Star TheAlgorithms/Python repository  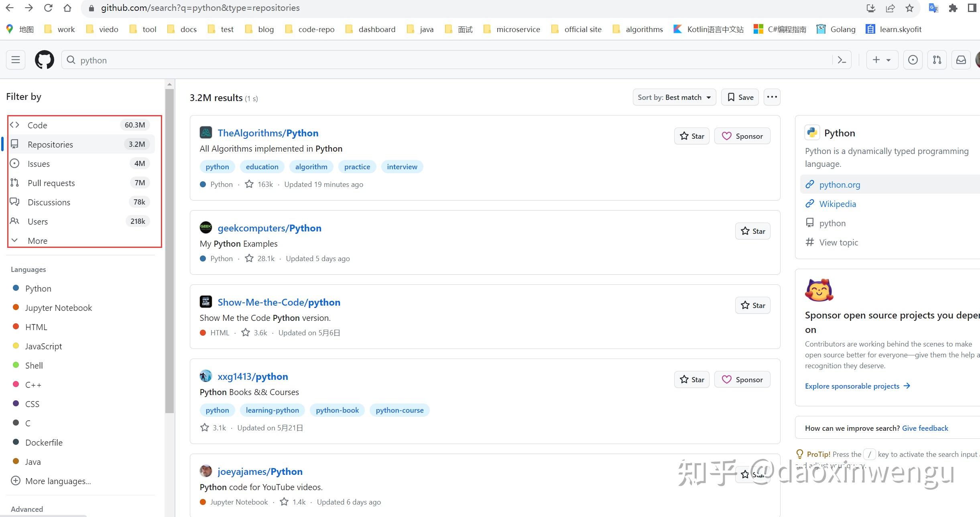click(692, 136)
